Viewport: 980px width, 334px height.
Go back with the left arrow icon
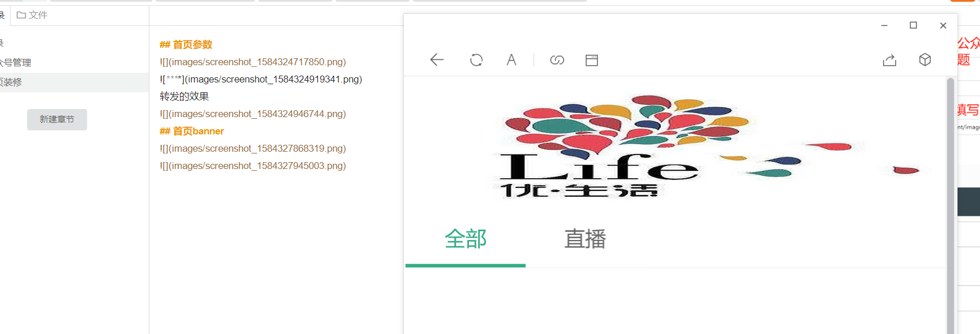tap(437, 60)
